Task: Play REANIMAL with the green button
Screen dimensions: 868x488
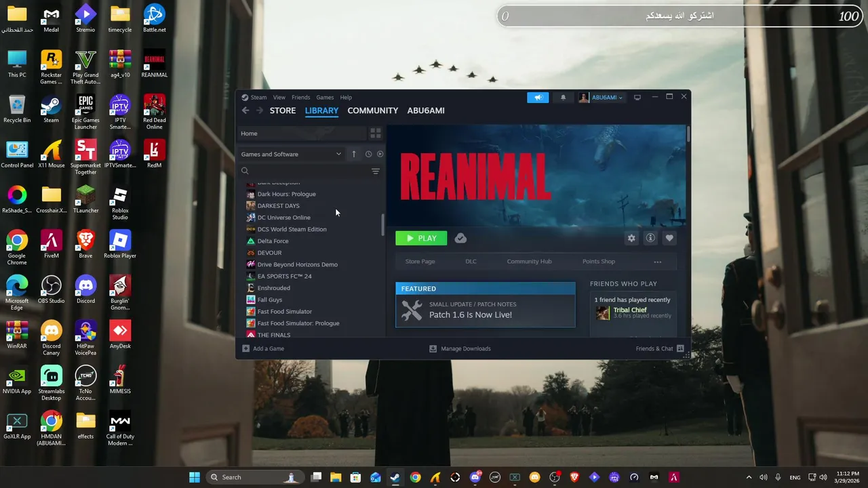Action: [x=421, y=238]
